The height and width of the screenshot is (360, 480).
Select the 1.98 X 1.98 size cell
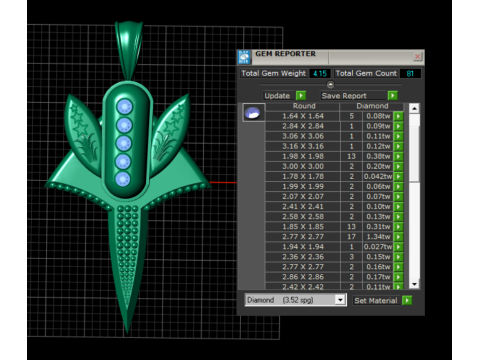tap(303, 156)
